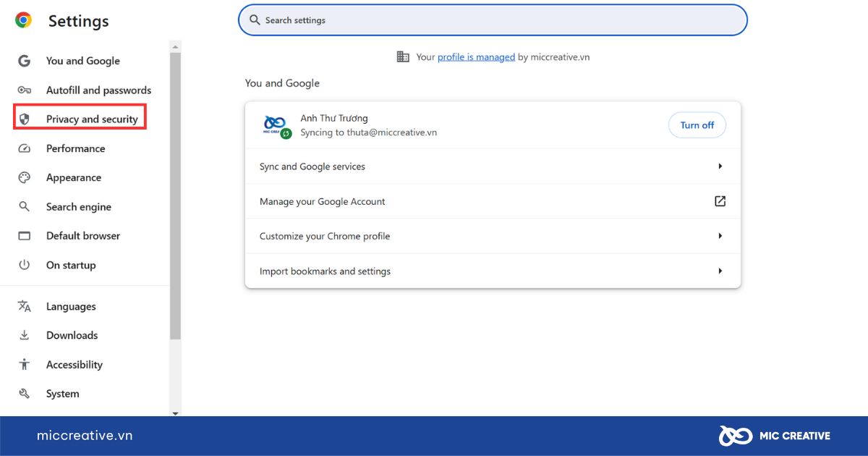Click the Settings page title
Screen dimensions: 868x456
coord(78,21)
